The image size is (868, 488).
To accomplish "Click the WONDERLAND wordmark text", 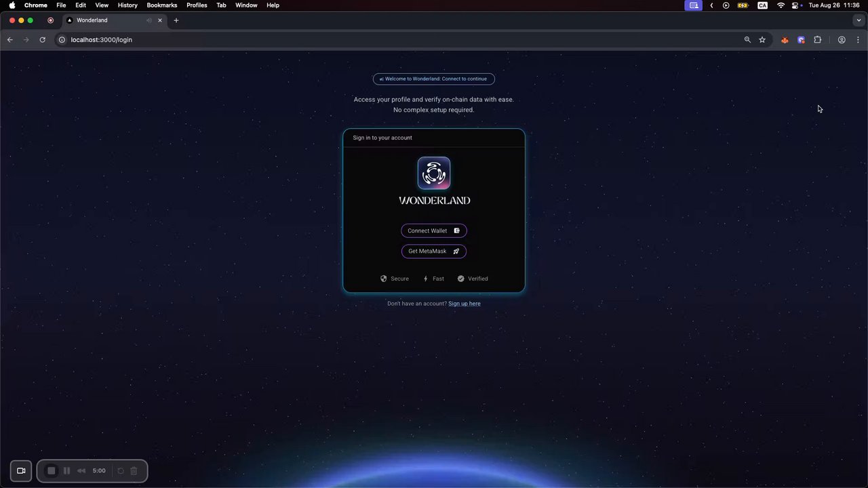I will 434,201.
